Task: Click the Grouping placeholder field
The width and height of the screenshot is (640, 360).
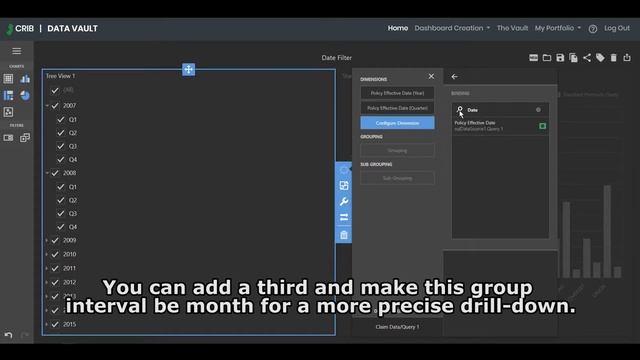Action: pos(397,151)
